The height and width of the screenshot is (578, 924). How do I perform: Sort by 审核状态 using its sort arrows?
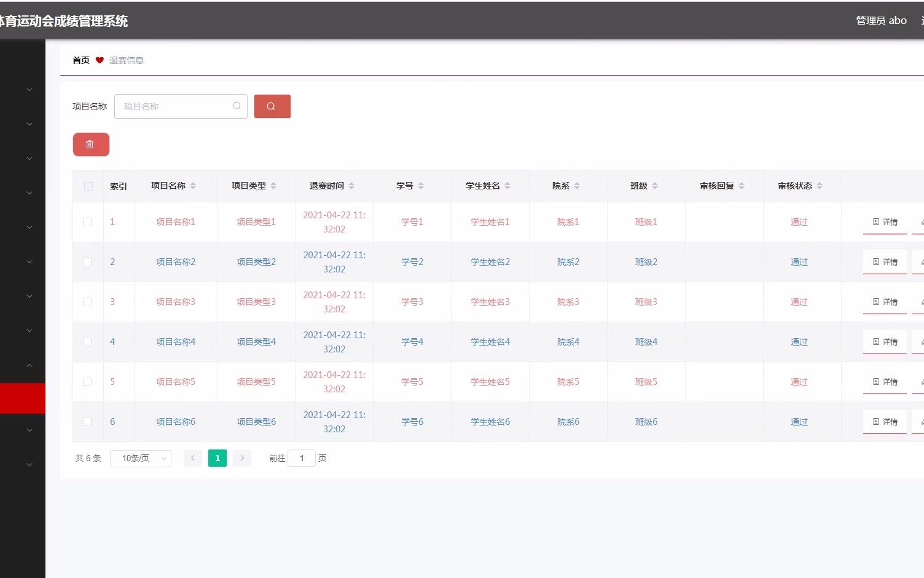pos(820,186)
